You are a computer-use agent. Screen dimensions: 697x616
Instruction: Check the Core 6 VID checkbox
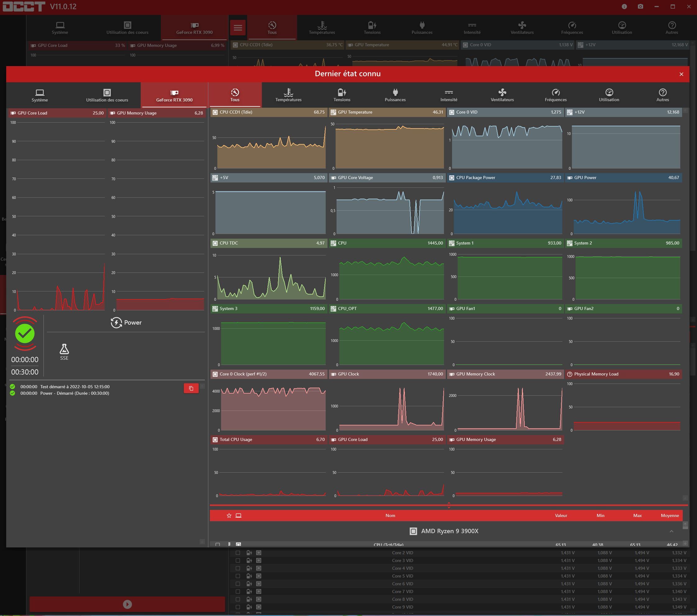click(238, 584)
